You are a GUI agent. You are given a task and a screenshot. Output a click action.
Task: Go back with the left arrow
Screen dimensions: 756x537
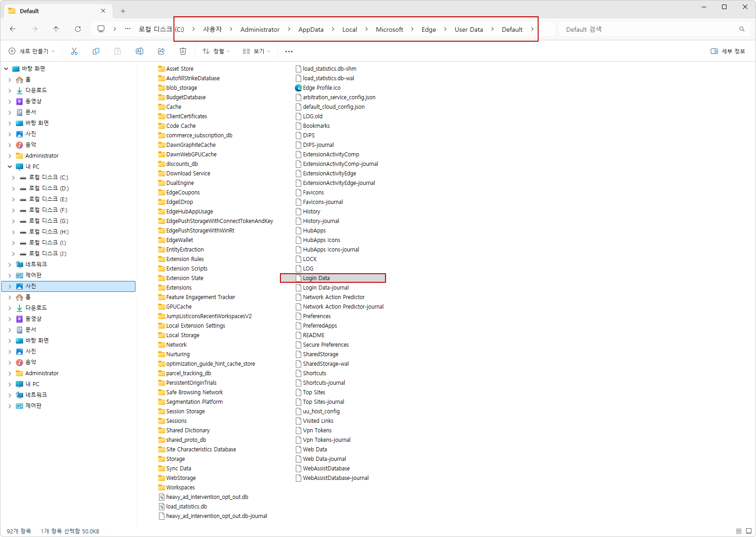[13, 29]
